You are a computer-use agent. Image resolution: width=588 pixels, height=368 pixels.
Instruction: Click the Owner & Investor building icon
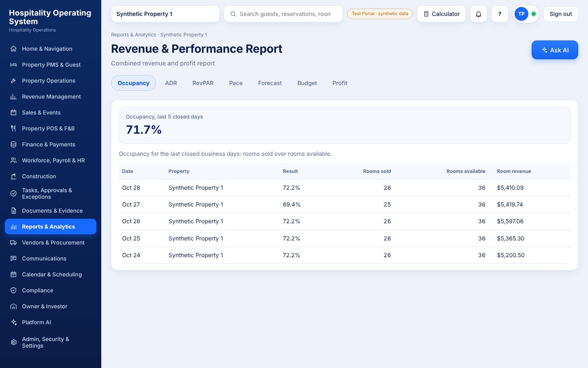[13, 306]
